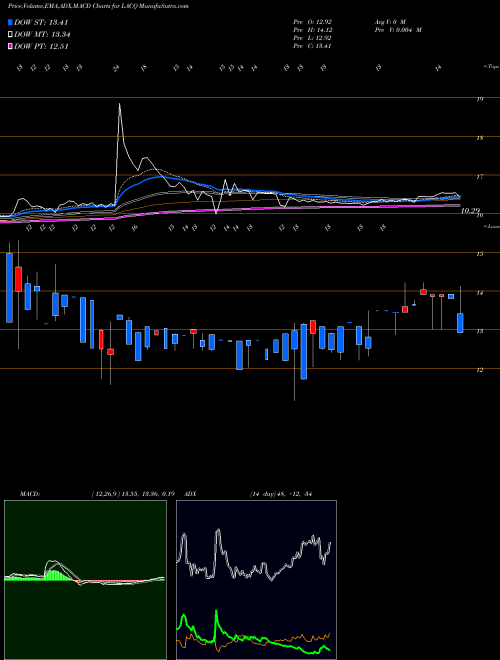Click the 'Pre L: 12.92' low value
The image size is (500, 660).
pyautogui.click(x=314, y=38)
